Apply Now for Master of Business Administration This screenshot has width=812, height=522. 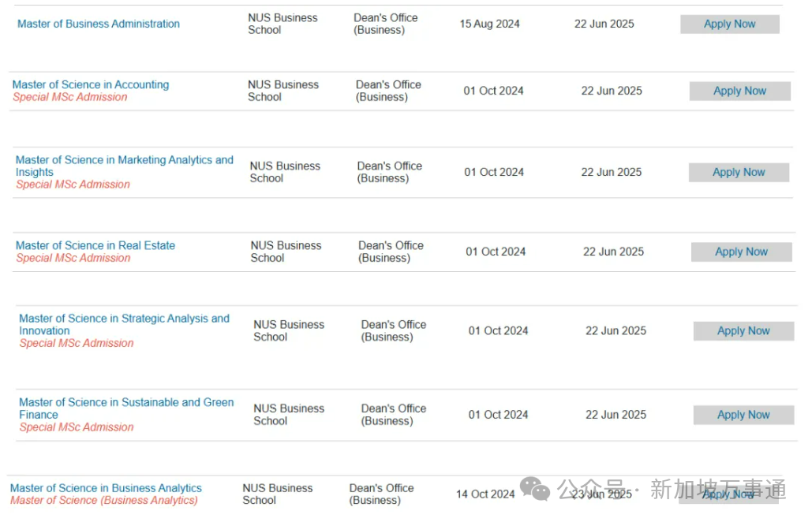(x=730, y=24)
